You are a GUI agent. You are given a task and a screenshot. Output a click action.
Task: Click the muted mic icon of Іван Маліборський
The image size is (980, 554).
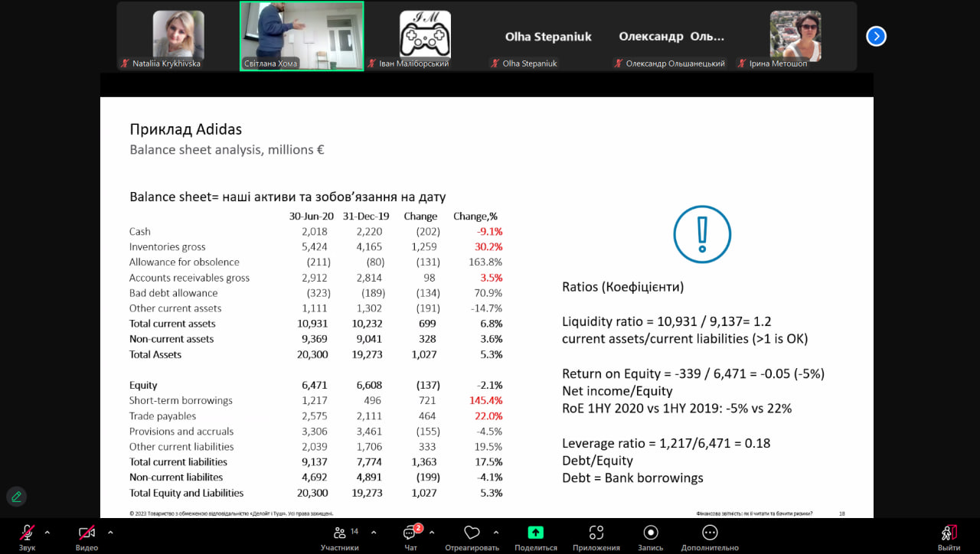[372, 64]
